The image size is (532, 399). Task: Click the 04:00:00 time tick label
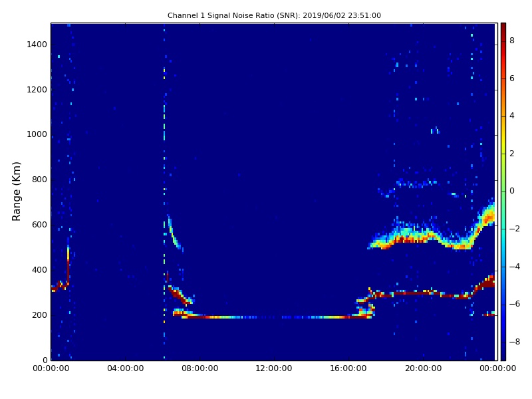coord(125,369)
